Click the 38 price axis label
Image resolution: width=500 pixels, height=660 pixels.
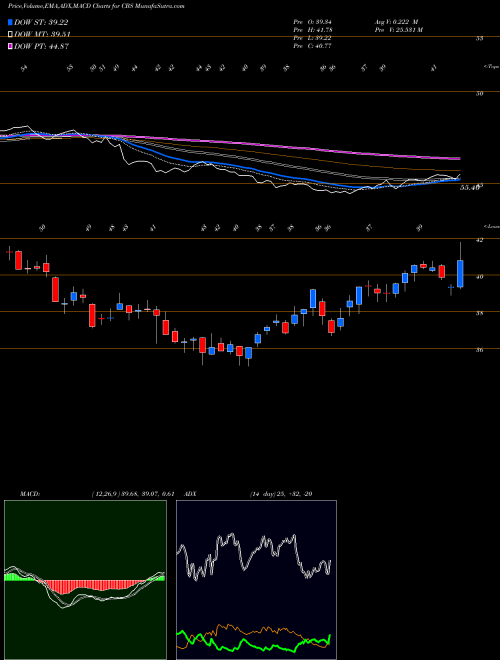tap(479, 313)
